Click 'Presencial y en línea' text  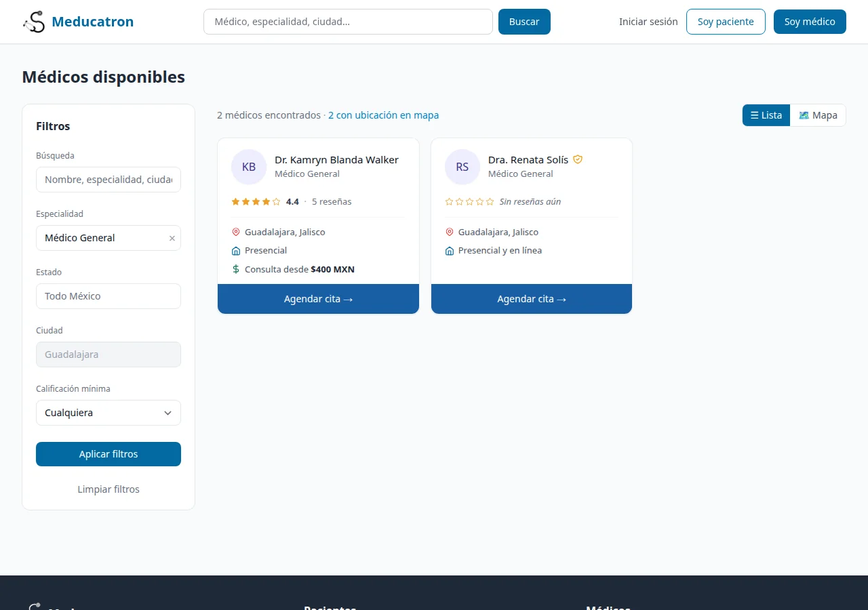click(x=500, y=250)
